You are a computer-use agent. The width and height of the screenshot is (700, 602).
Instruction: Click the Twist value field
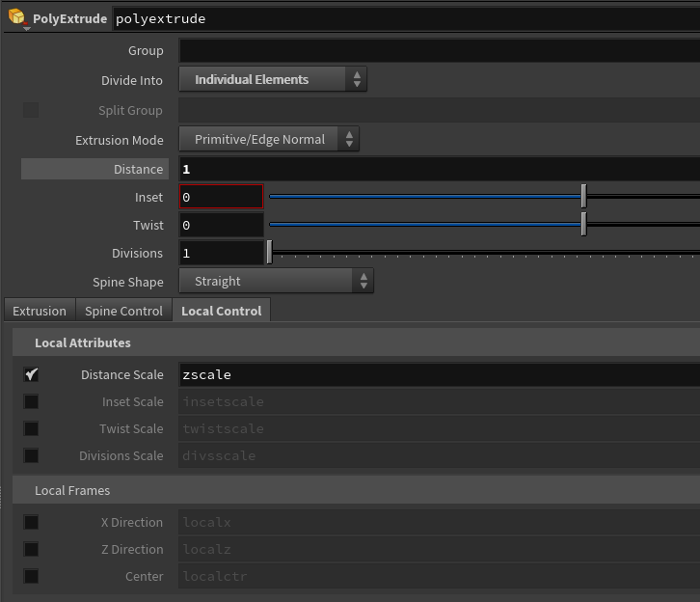222,225
